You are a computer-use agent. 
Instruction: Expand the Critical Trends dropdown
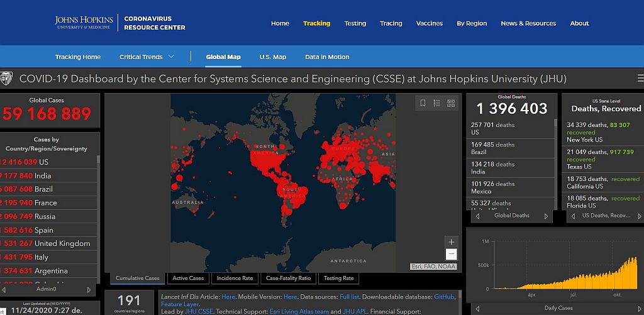[x=147, y=57]
